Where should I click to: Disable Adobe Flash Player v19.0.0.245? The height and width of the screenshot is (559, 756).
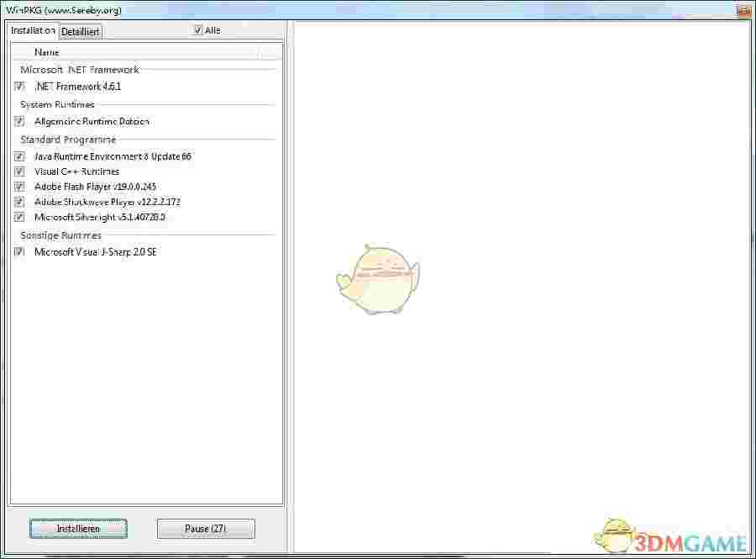[19, 186]
